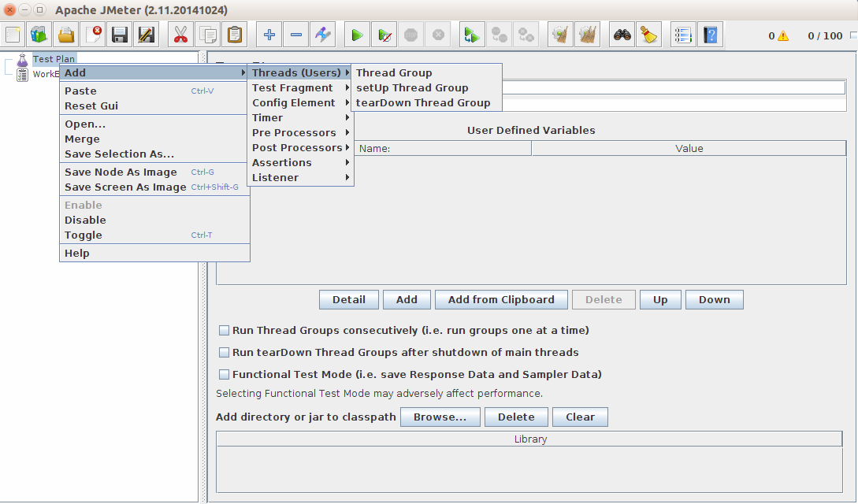This screenshot has height=504, width=858.
Task: Click the Reset Search brush icon
Action: click(648, 35)
